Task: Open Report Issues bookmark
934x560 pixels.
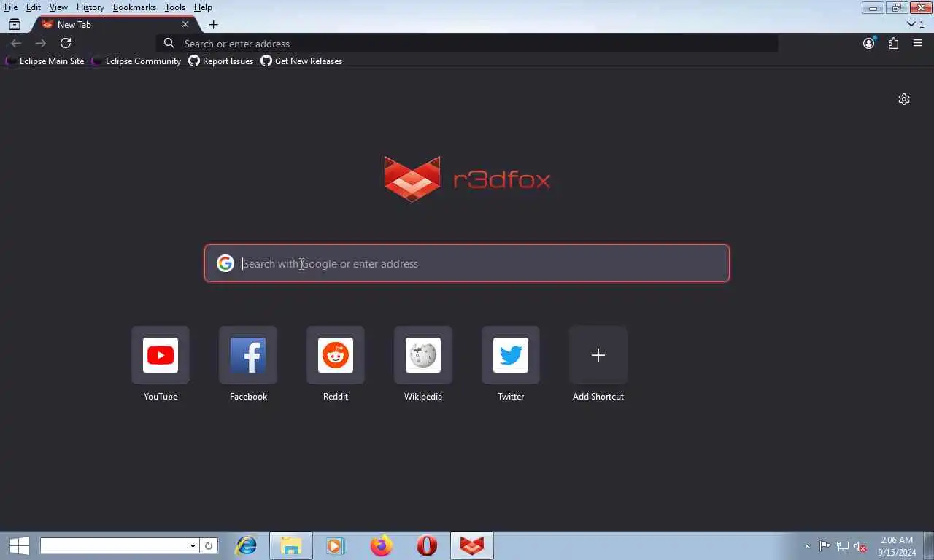Action: pos(221,61)
